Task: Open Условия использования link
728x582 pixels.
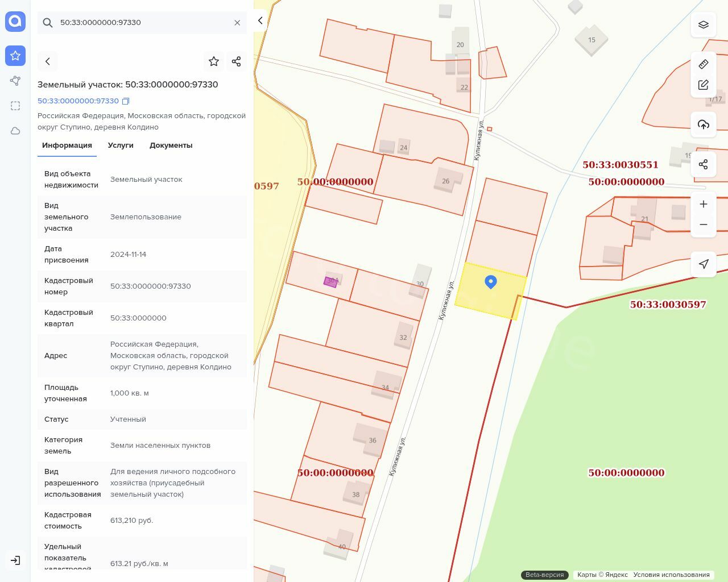Action: [671, 575]
